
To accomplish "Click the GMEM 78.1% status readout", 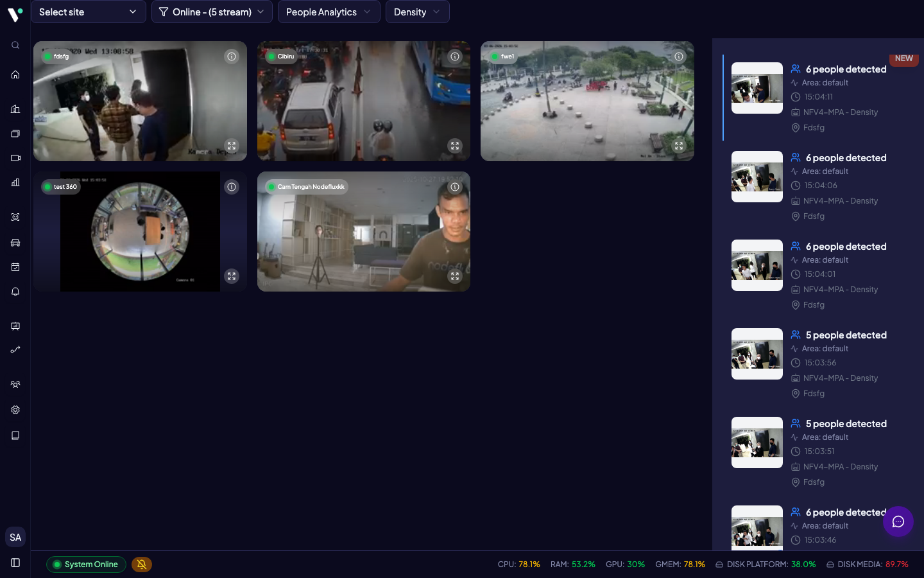I will [680, 565].
